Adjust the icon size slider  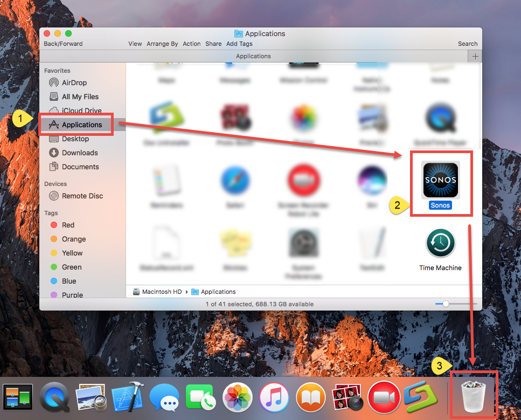(x=447, y=304)
